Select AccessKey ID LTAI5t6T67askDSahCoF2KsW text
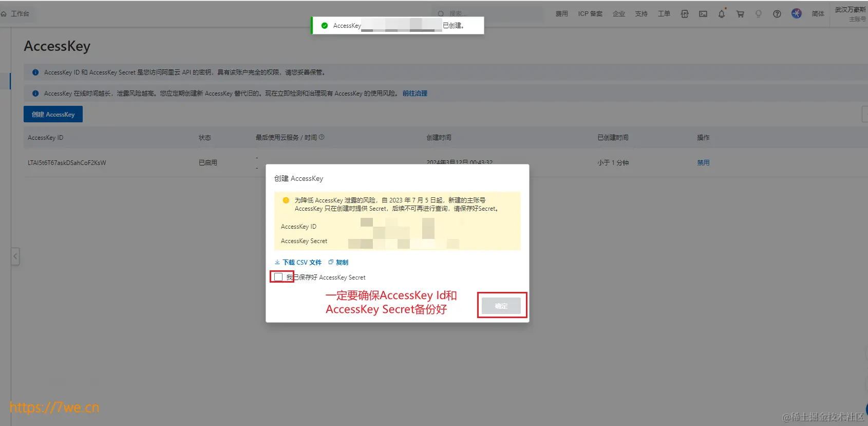The height and width of the screenshot is (426, 868). [67, 163]
